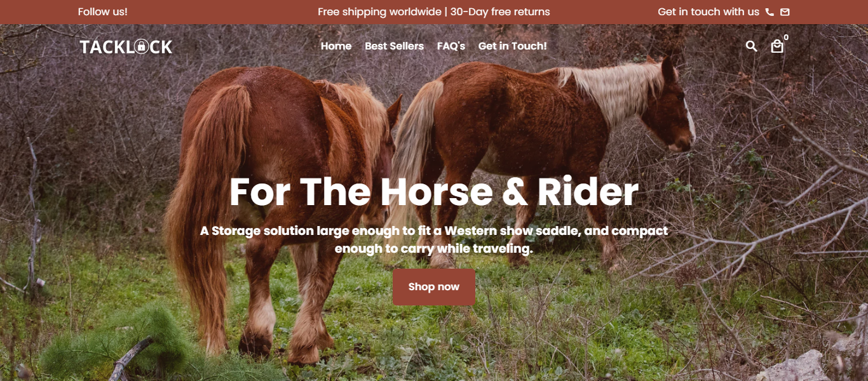868x381 pixels.
Task: Select Get in Touch! in navigation
Action: pos(512,46)
